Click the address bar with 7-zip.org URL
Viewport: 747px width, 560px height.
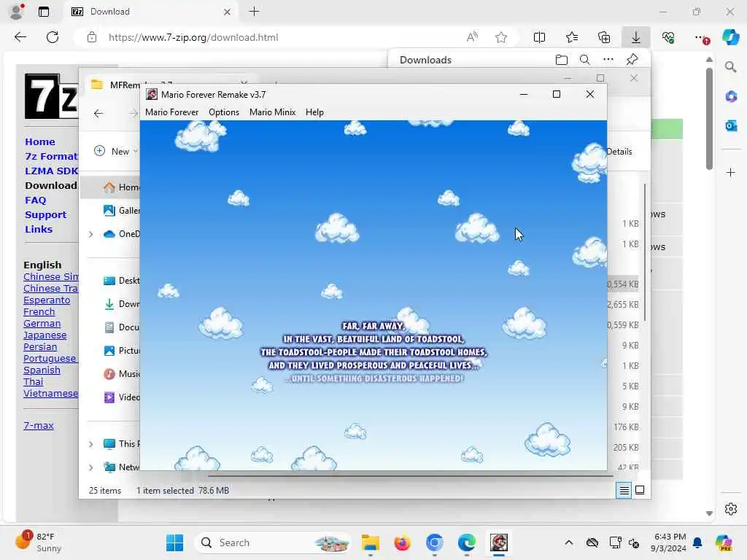point(193,37)
